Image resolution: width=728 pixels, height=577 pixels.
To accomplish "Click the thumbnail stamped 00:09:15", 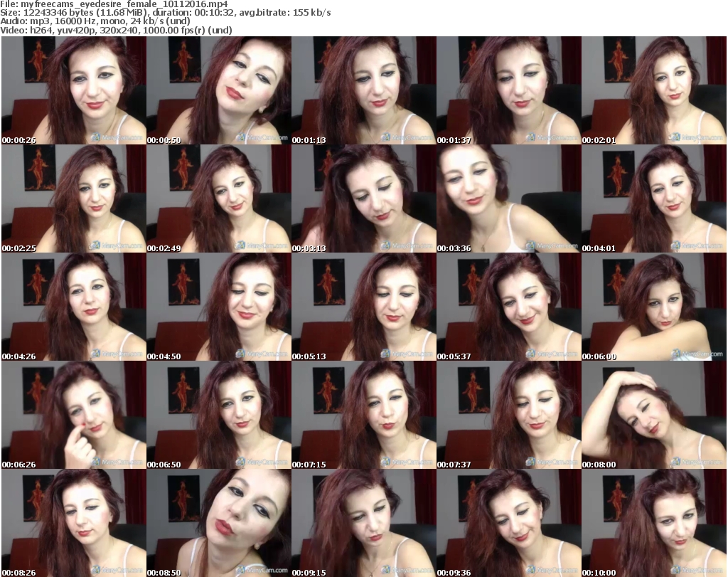I will coord(363,523).
